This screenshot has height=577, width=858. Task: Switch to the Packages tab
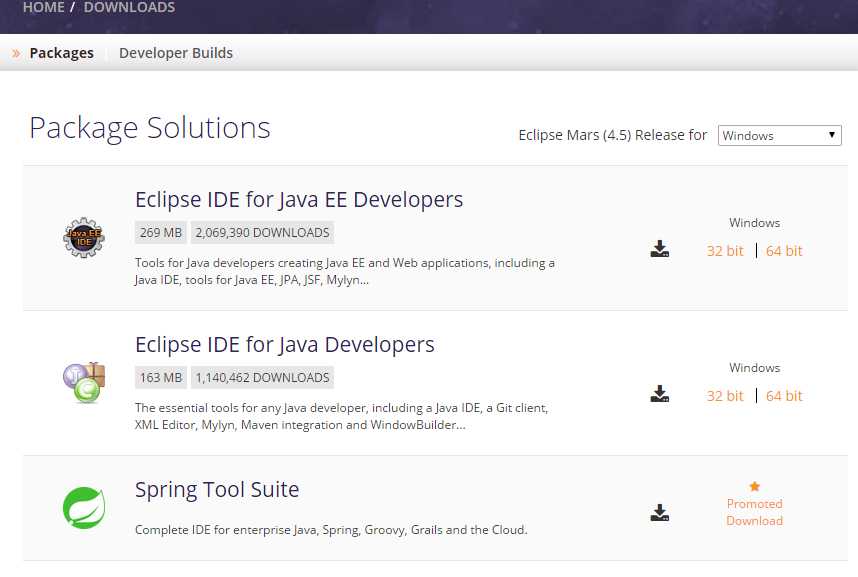coord(61,53)
